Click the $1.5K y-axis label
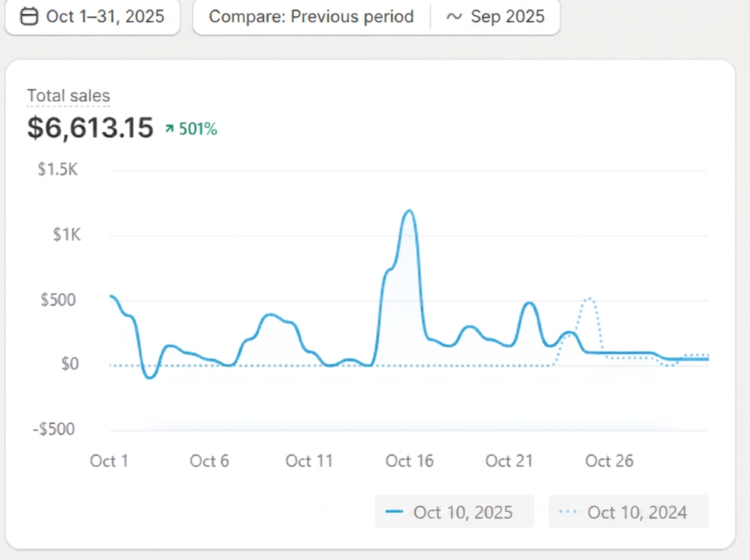This screenshot has width=750, height=560. pos(57,169)
